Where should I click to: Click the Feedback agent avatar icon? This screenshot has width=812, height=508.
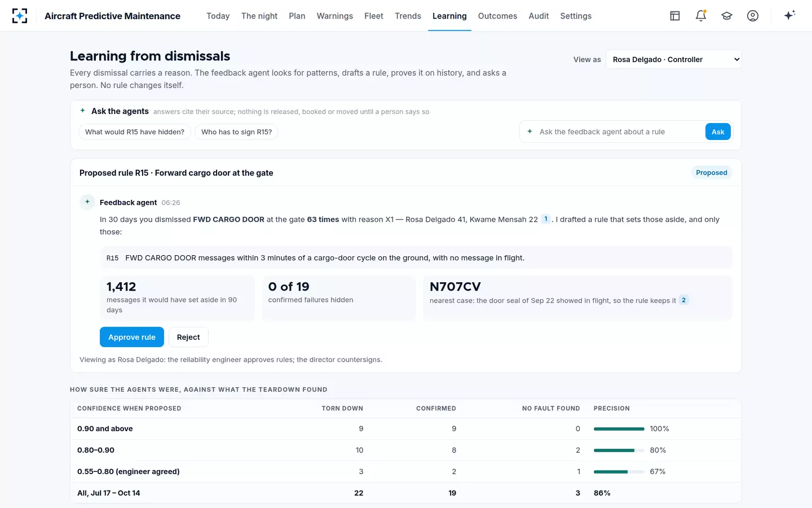(87, 202)
